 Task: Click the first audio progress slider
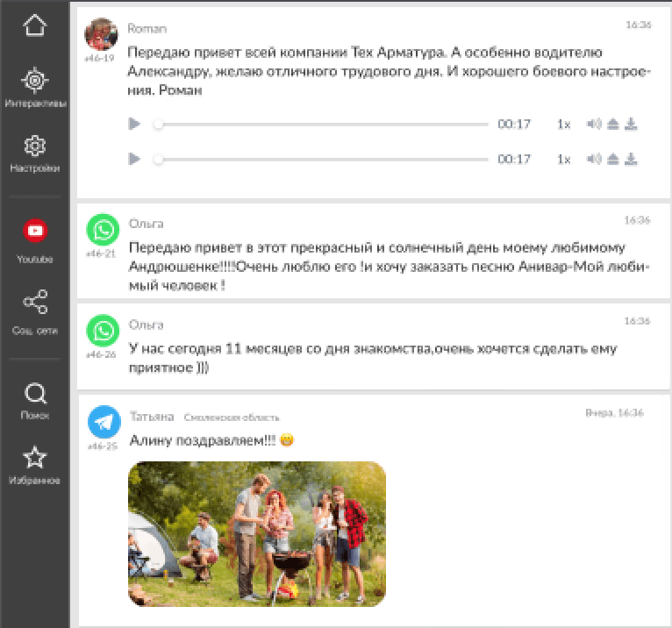[x=321, y=125]
